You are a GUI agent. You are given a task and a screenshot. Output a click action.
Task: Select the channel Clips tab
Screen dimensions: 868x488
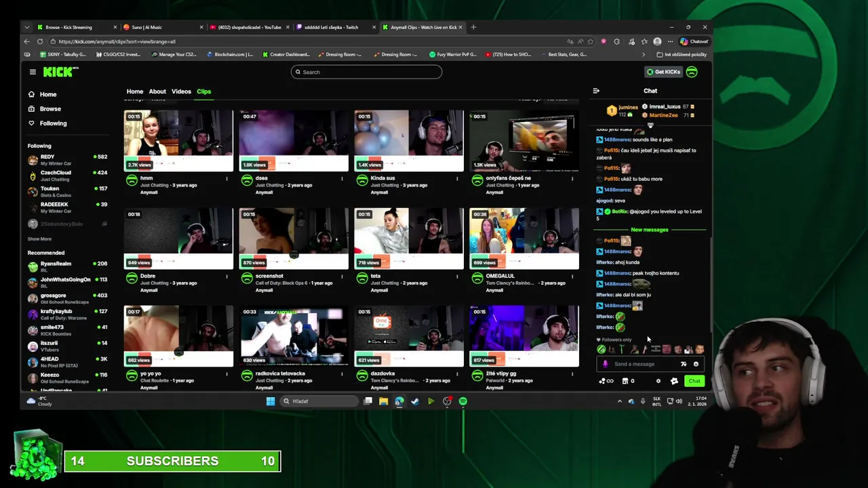point(203,91)
